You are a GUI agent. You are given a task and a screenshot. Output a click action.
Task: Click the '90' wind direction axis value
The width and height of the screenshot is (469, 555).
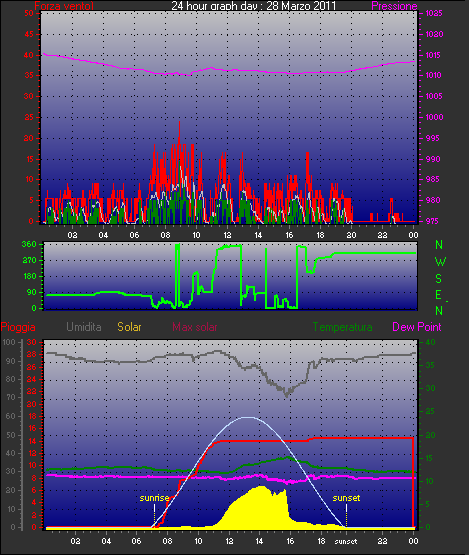pyautogui.click(x=32, y=292)
